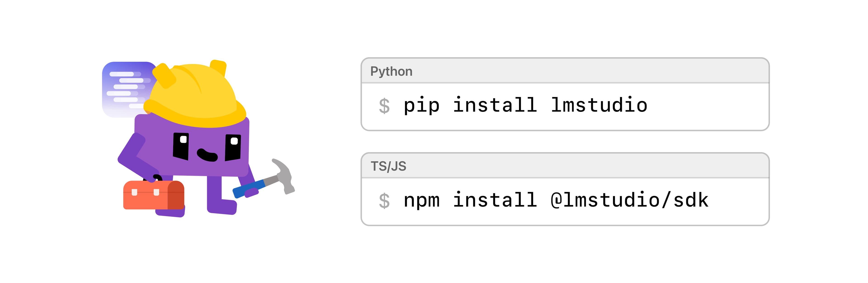Click the word "npm" in the command
The width and height of the screenshot is (868, 283).
point(422,200)
